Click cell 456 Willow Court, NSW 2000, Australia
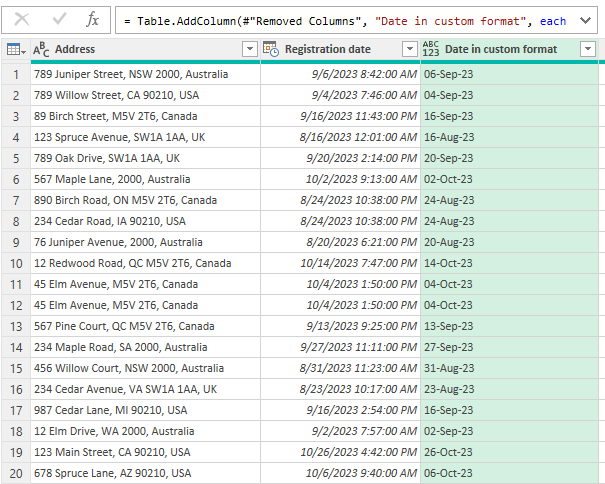This screenshot has height=484, width=605. (145, 368)
